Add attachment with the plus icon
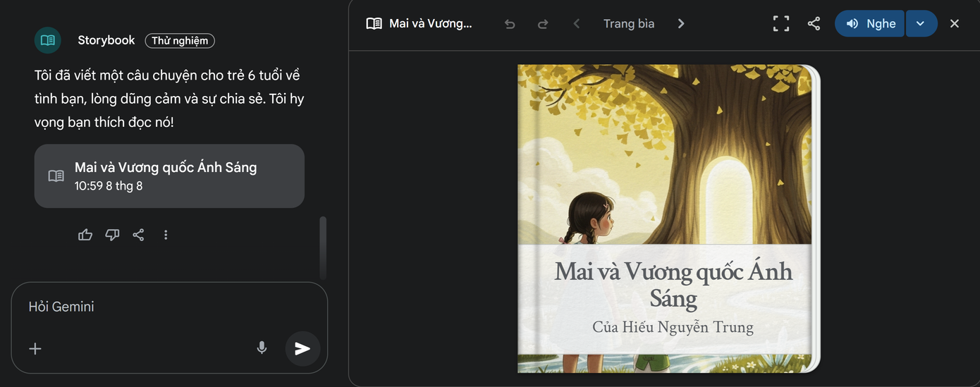Screen dimensions: 980x387 click(x=35, y=348)
